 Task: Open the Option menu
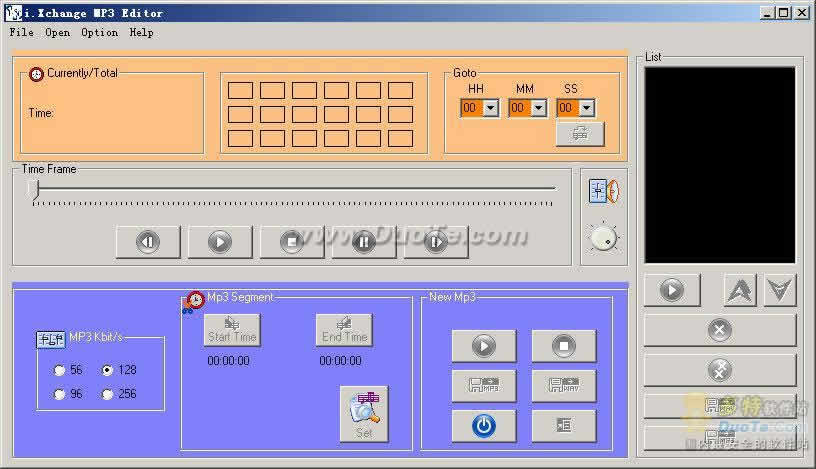99,32
